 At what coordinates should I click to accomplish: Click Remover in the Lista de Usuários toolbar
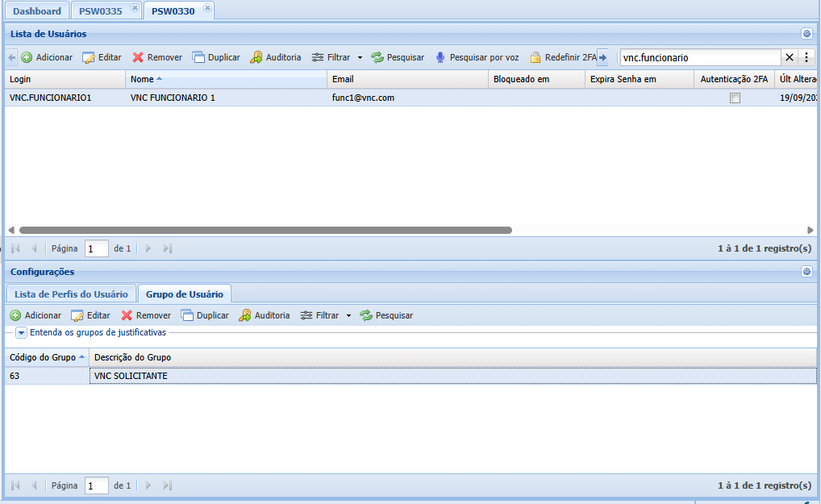[157, 57]
